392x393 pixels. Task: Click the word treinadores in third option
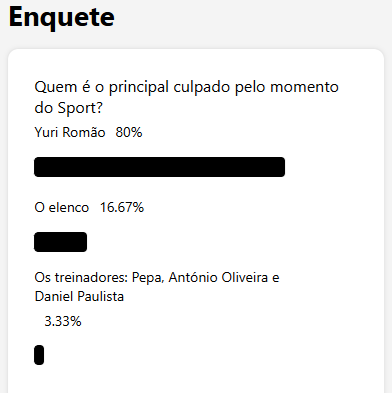click(91, 277)
